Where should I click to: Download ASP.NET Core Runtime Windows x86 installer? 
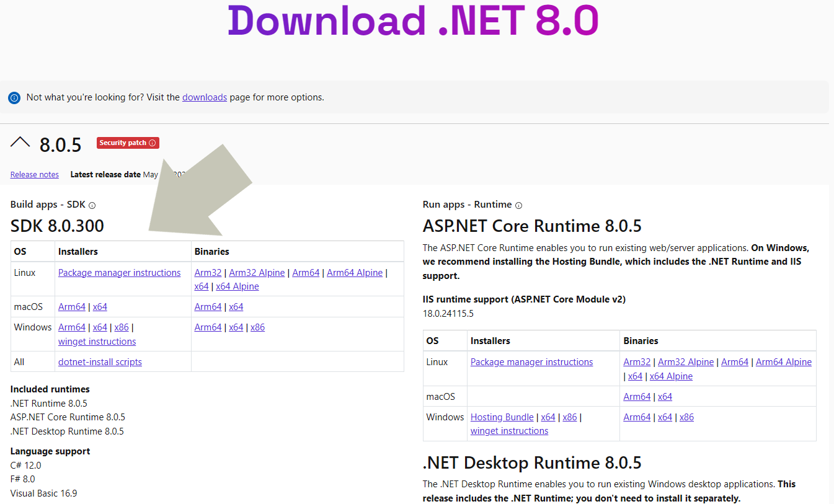[570, 417]
